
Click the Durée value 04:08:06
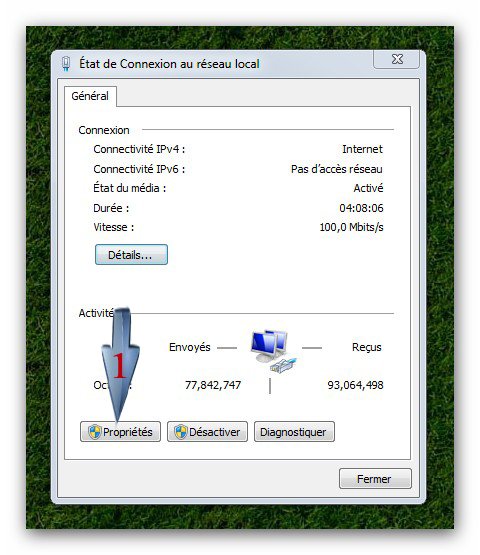[x=361, y=208]
